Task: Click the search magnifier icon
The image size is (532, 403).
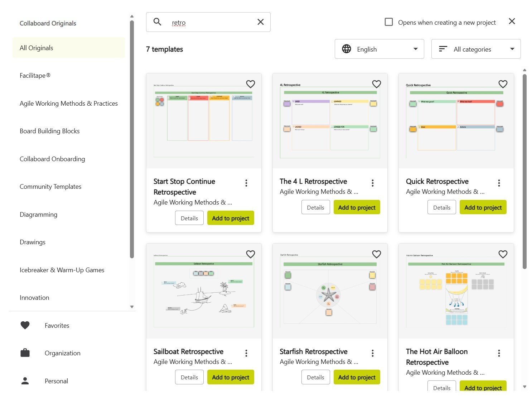Action: [x=157, y=22]
